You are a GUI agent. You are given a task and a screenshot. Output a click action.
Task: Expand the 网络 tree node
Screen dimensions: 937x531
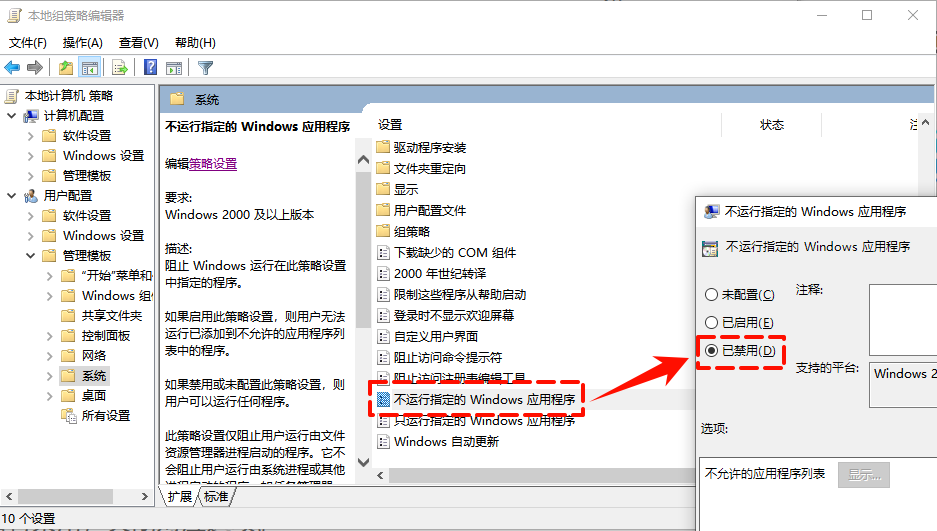coord(50,356)
